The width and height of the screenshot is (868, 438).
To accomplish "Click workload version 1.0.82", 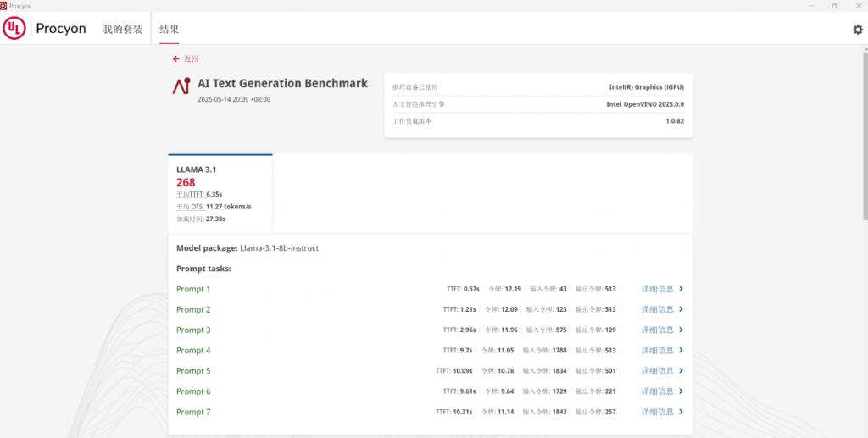I will [675, 121].
